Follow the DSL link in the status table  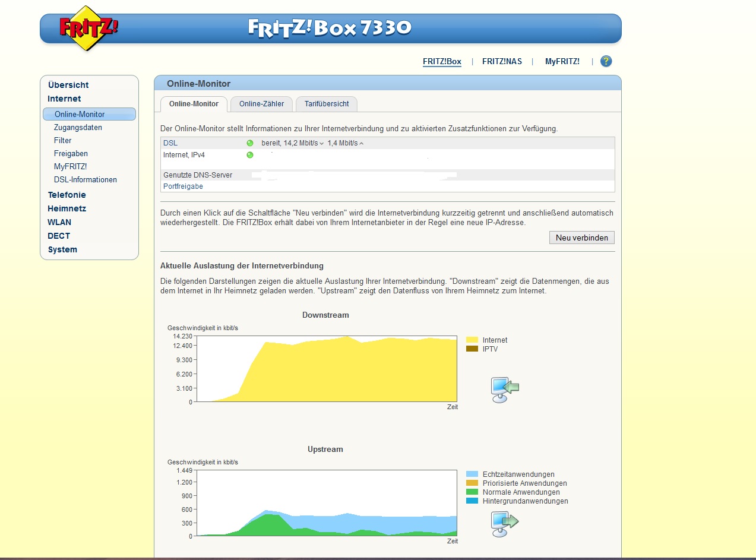pos(170,143)
